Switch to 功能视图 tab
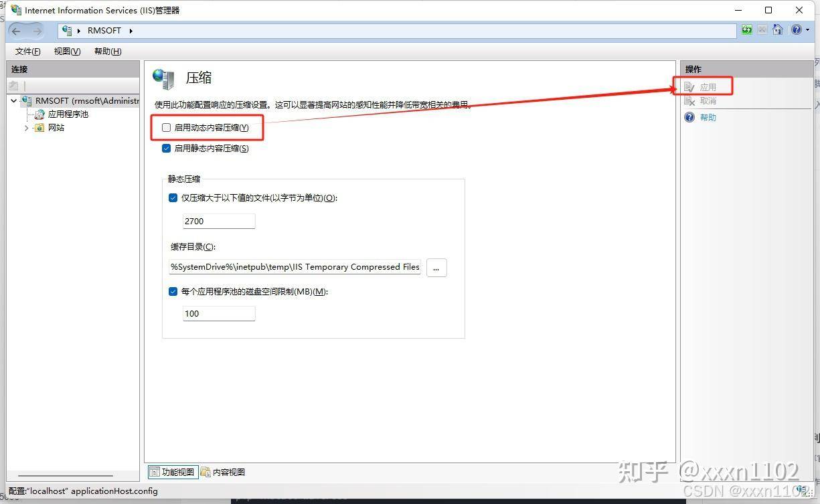The height and width of the screenshot is (504, 820). click(x=172, y=472)
